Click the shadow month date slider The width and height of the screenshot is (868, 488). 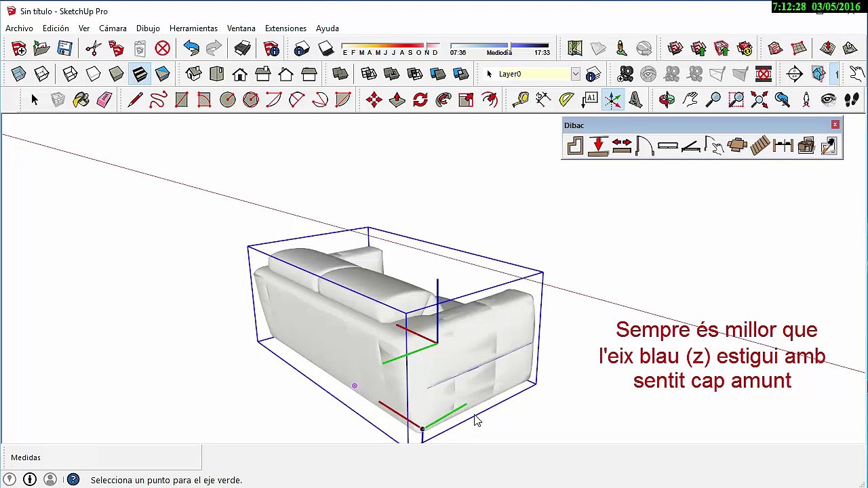(x=390, y=45)
